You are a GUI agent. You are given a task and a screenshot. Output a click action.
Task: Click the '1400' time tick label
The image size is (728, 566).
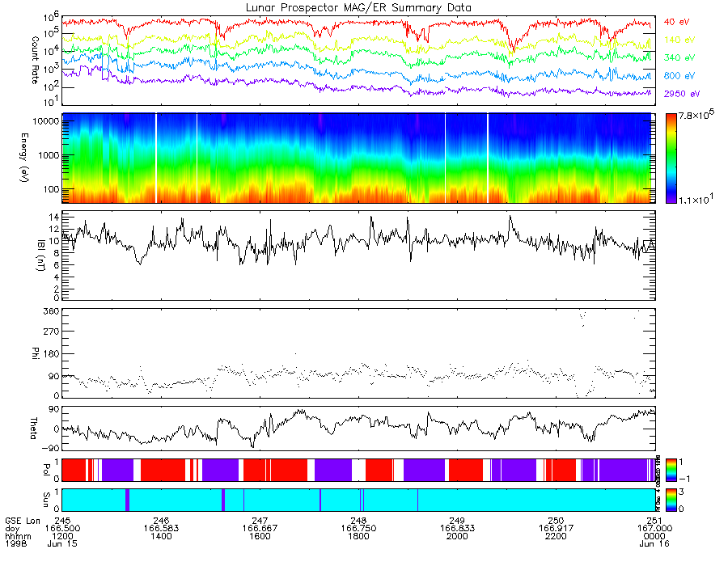coord(161,536)
